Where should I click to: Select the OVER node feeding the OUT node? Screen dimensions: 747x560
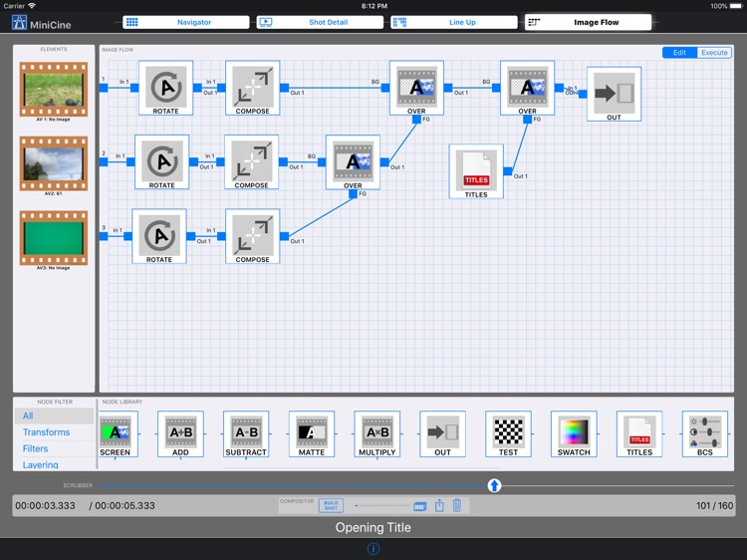pyautogui.click(x=527, y=88)
